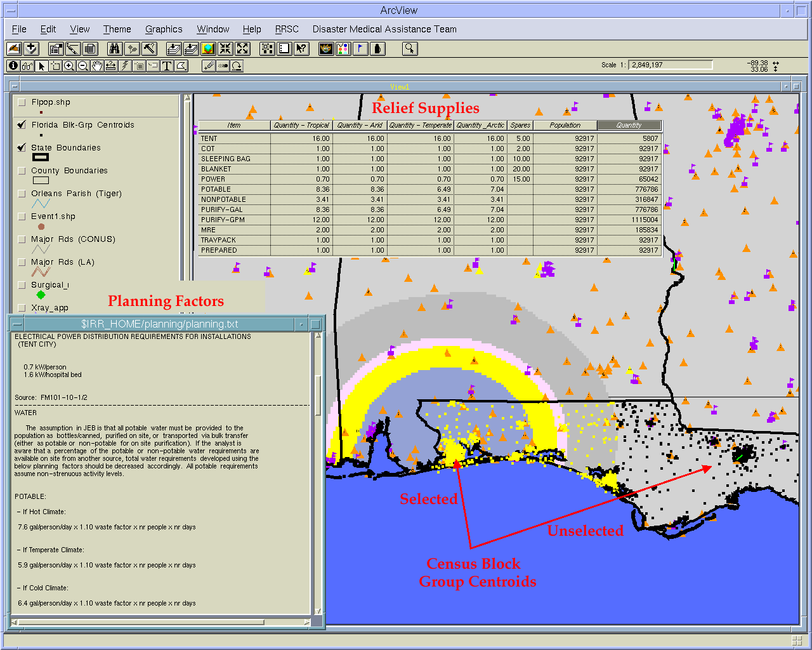Open Disaster Medical Assistance Team menu
The height and width of the screenshot is (650, 812).
point(384,29)
